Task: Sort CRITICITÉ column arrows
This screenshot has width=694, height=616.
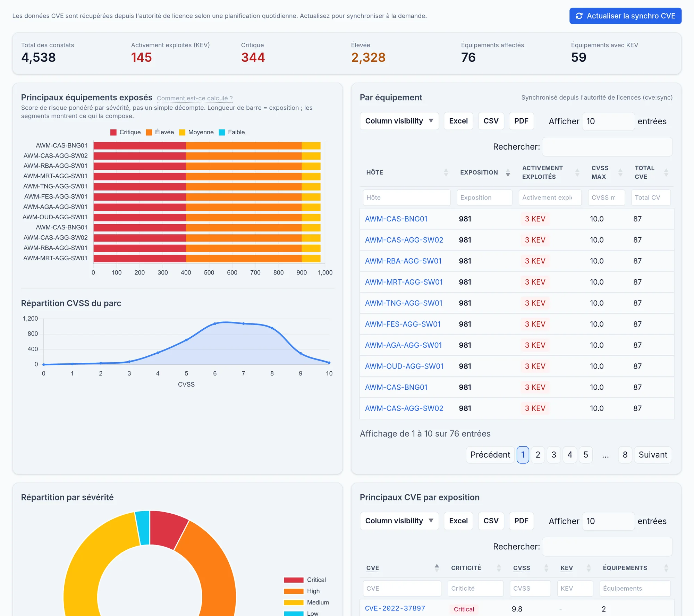Action: pos(499,568)
